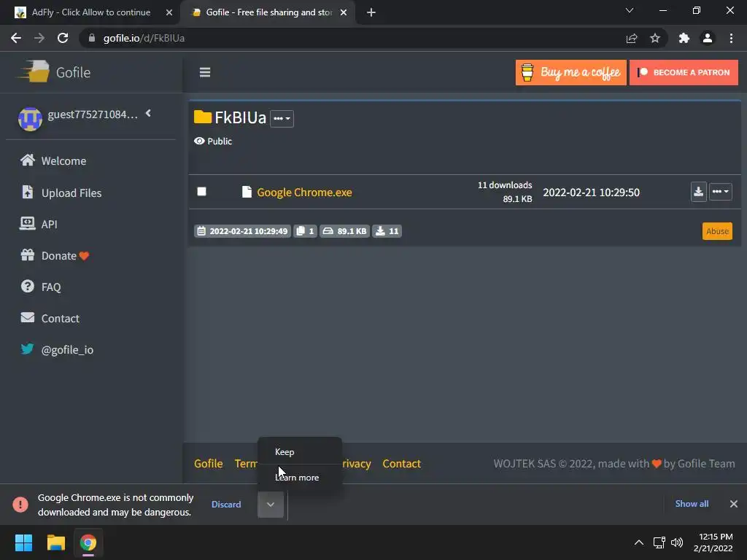Bookmark this page with the star icon

(655, 38)
